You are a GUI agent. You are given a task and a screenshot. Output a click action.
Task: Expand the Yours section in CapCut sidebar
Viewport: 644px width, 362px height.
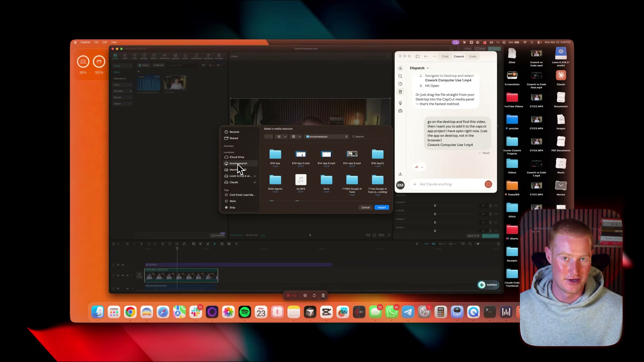(122, 85)
